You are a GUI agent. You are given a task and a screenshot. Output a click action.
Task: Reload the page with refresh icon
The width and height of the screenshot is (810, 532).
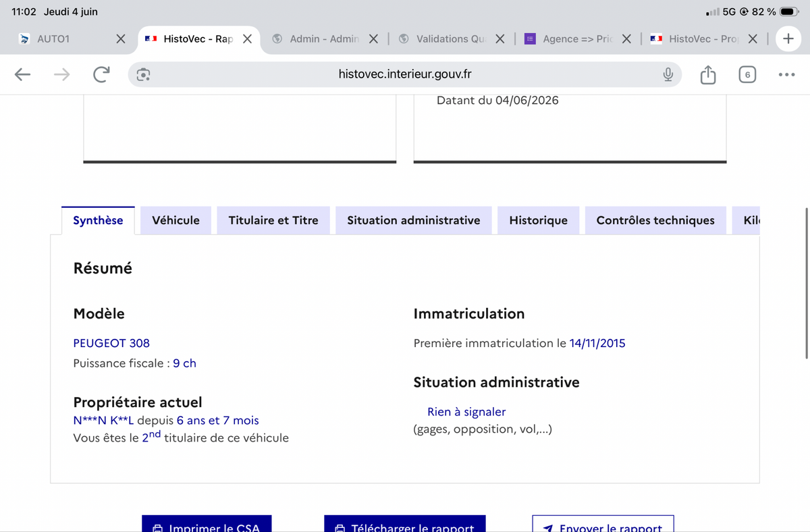point(101,74)
